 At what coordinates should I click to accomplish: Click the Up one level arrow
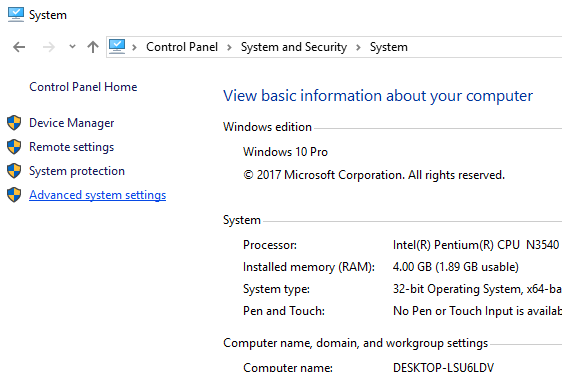point(93,47)
